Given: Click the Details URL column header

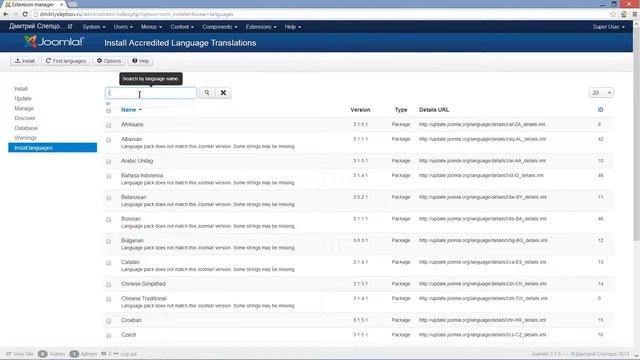Looking at the screenshot, I should click(x=434, y=110).
